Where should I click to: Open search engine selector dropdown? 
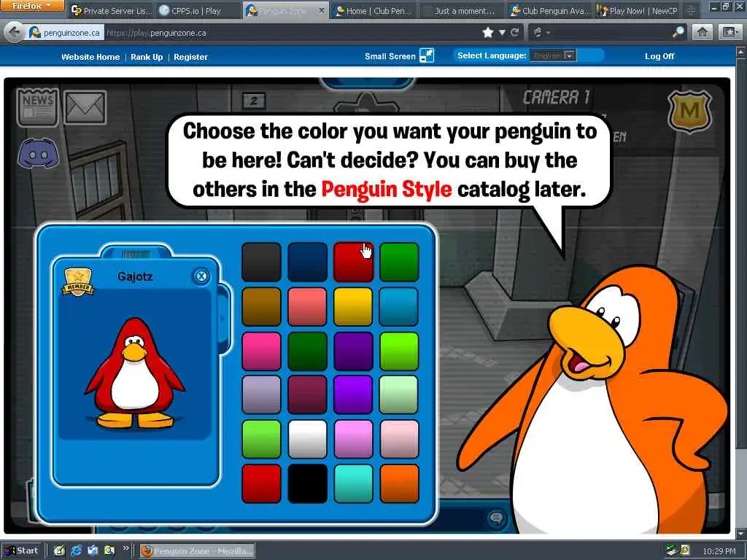point(541,32)
